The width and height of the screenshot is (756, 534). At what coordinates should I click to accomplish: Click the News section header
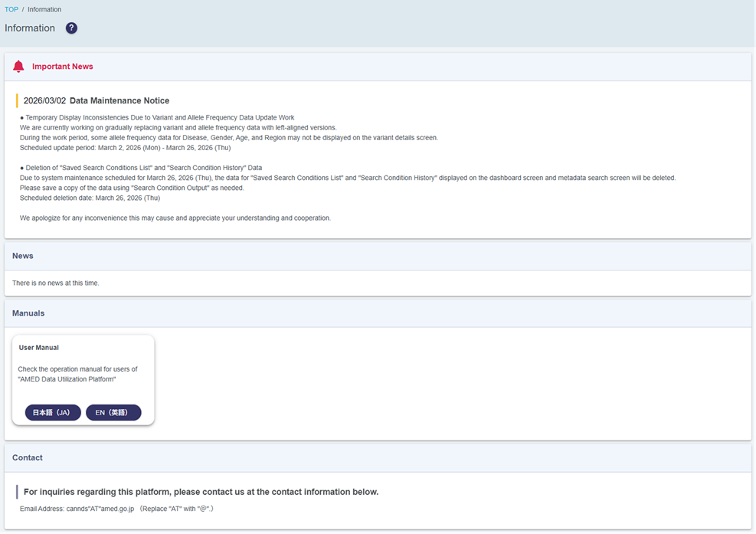23,256
